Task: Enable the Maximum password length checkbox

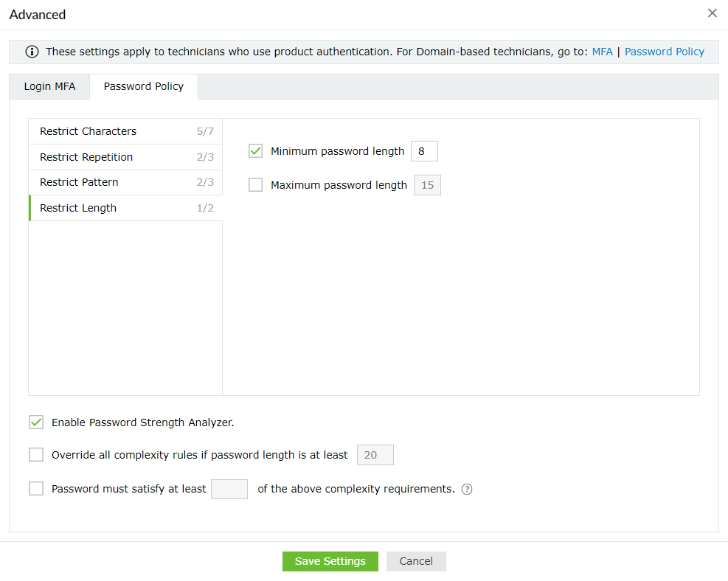Action: pyautogui.click(x=256, y=185)
